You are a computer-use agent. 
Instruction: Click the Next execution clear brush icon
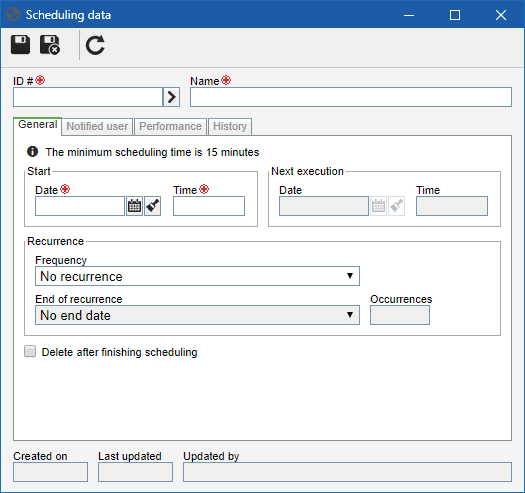pyautogui.click(x=396, y=206)
